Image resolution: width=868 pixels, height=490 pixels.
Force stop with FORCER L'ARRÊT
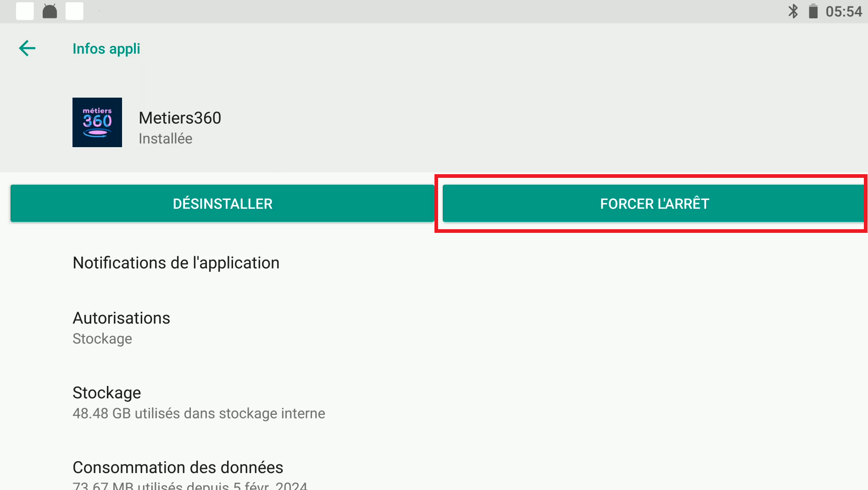click(x=654, y=204)
